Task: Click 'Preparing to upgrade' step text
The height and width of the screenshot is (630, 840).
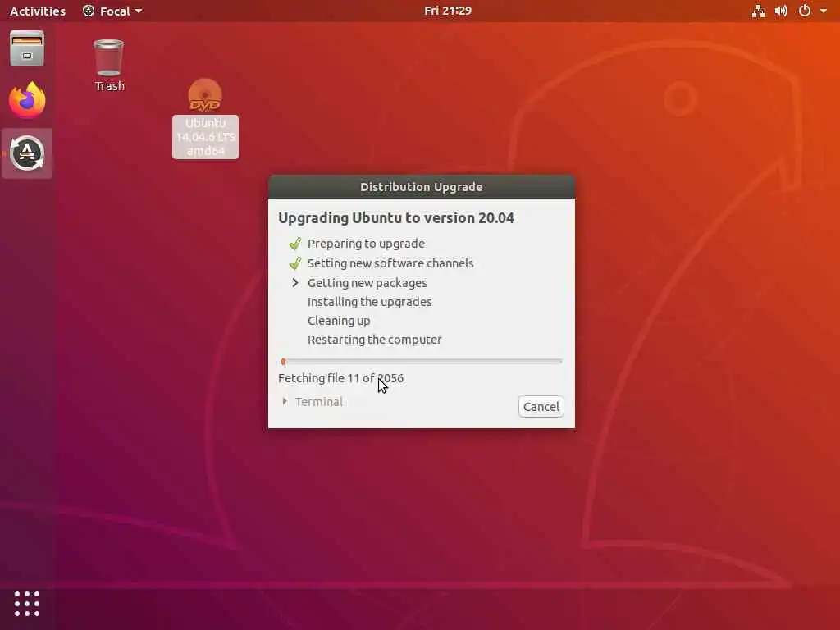Action: (x=366, y=244)
